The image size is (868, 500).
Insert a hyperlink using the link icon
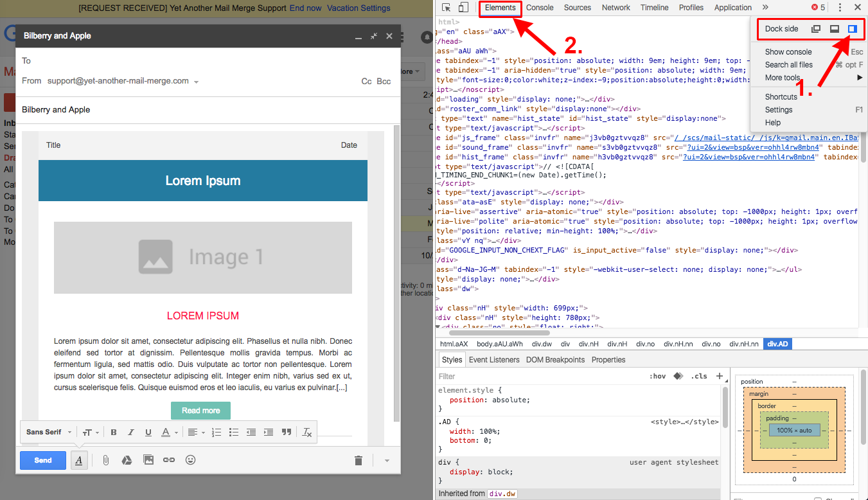(170, 460)
